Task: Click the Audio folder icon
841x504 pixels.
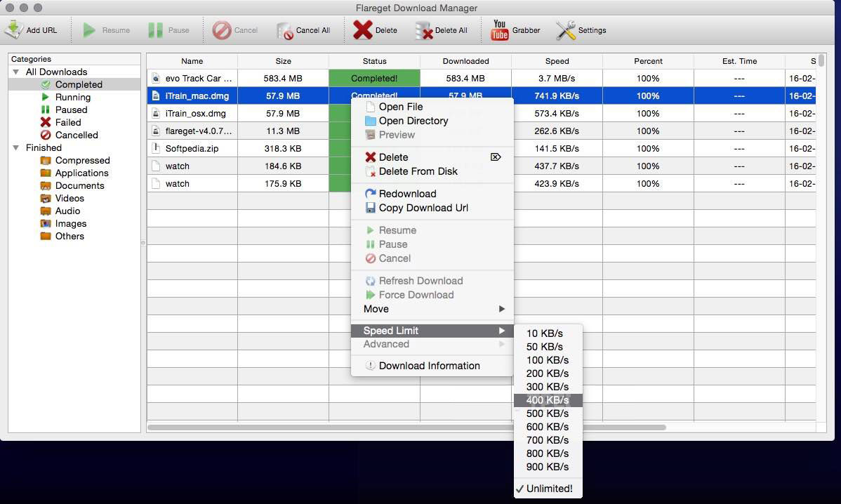Action: [46, 211]
